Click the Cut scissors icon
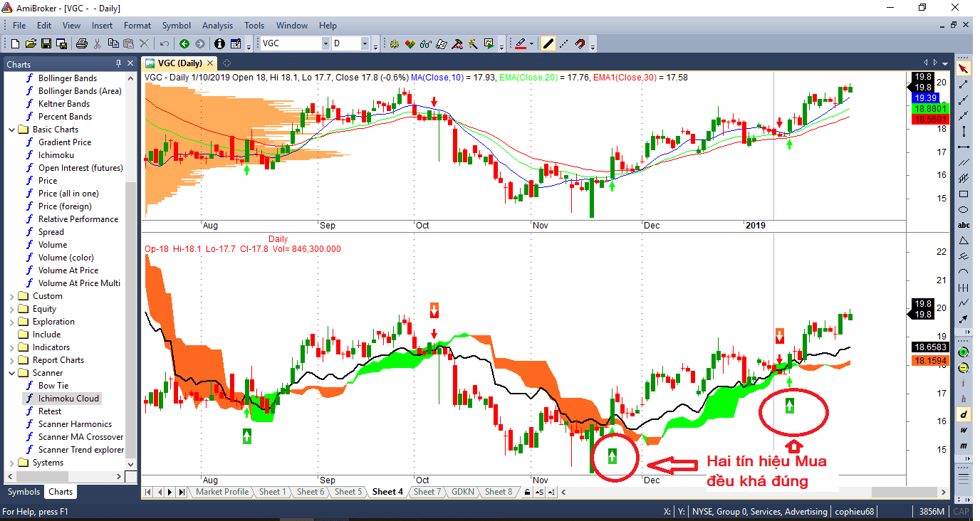 [98, 43]
